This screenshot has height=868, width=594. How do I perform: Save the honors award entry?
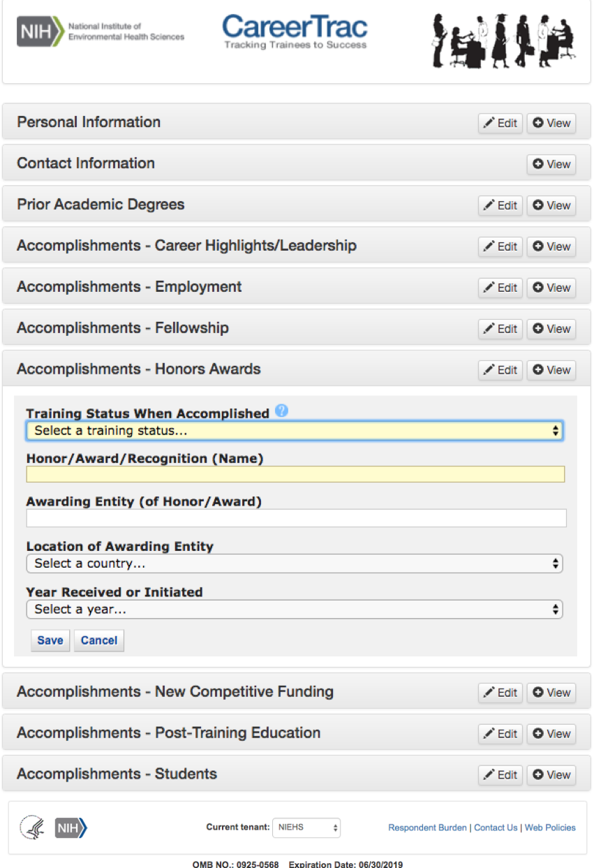point(50,640)
